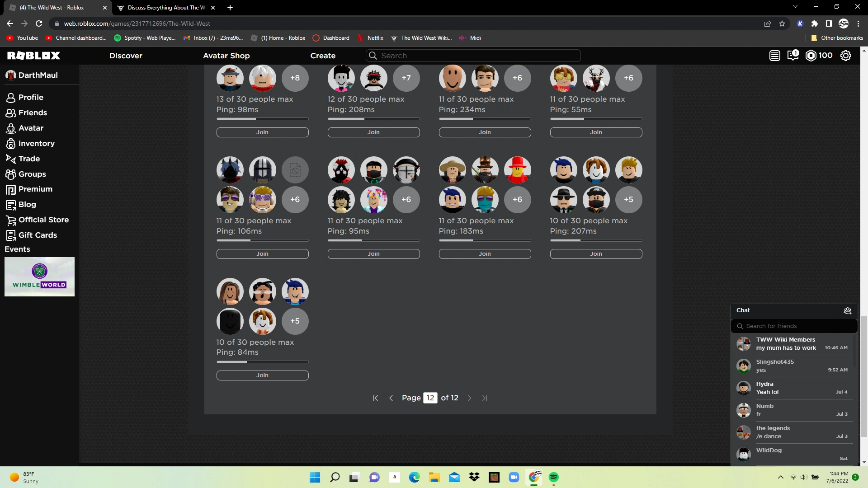
Task: Open Avatar Shop in the navbar
Action: [x=226, y=56]
